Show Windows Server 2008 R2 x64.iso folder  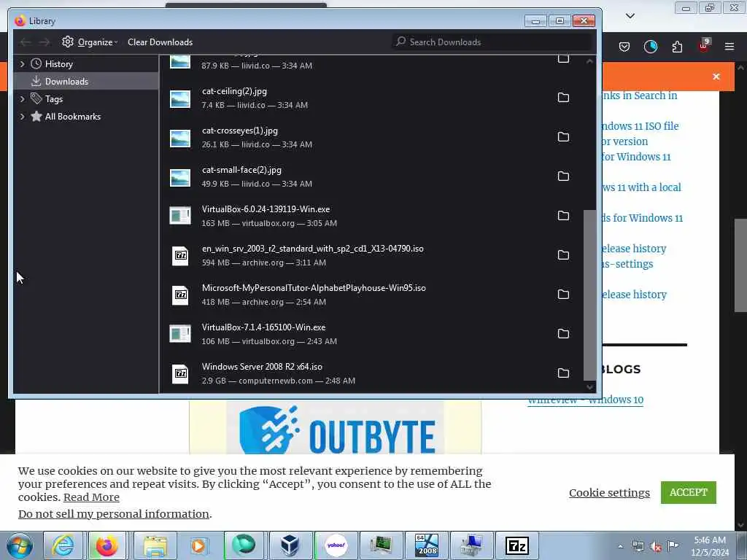pos(563,373)
